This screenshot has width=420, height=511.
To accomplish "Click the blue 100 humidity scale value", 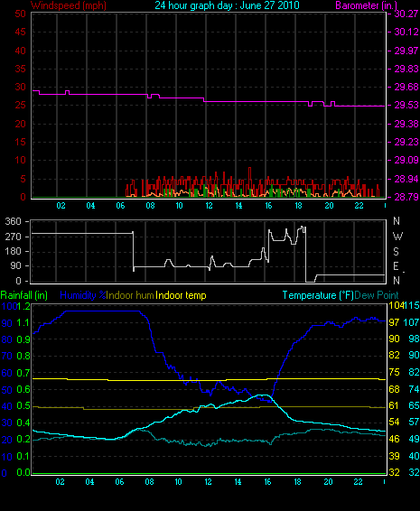I will (9, 306).
